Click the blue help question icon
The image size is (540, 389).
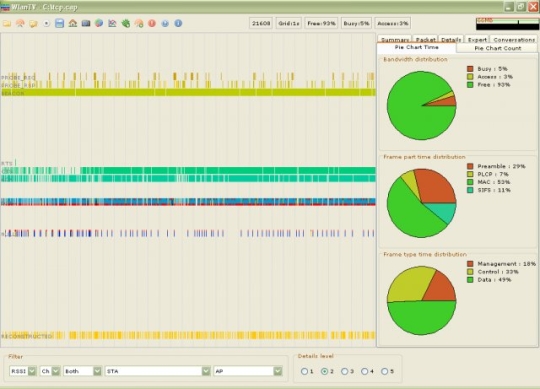[165, 23]
